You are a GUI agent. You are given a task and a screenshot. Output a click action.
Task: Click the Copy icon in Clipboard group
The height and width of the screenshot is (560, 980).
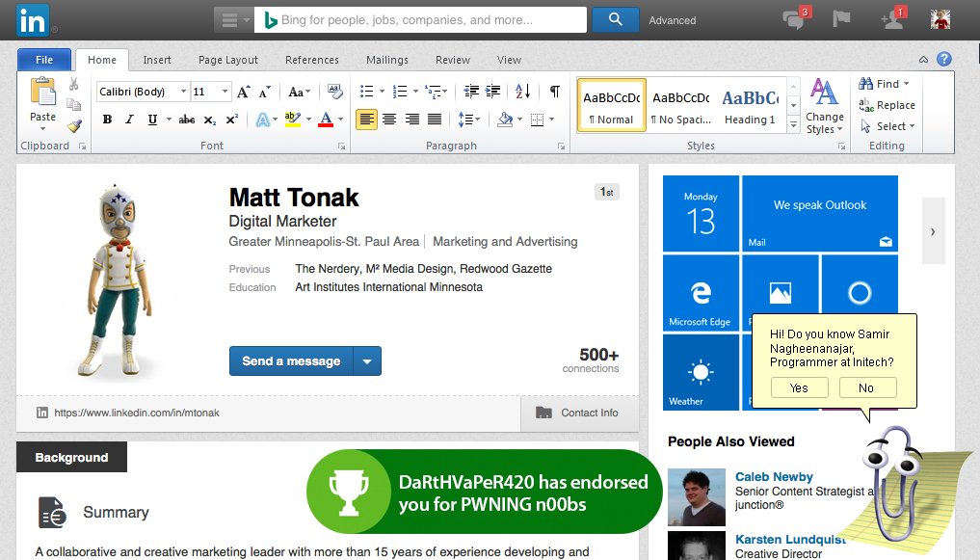74,104
